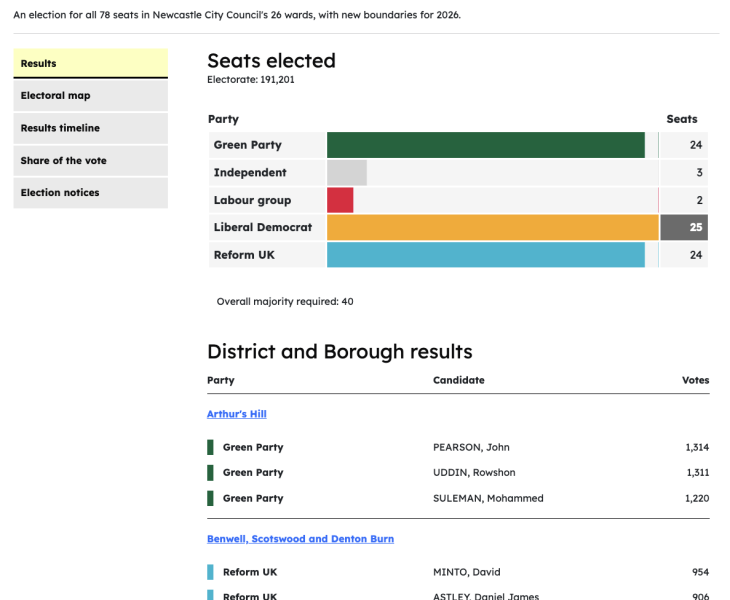The image size is (730, 600).
Task: Open Share of the vote tab
Action: coord(90,161)
